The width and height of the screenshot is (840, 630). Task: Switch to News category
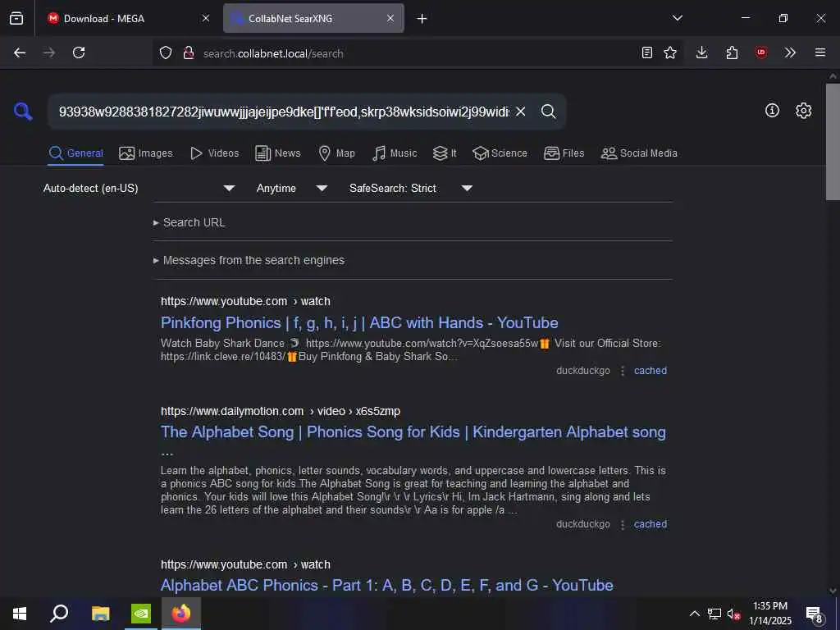click(x=278, y=153)
